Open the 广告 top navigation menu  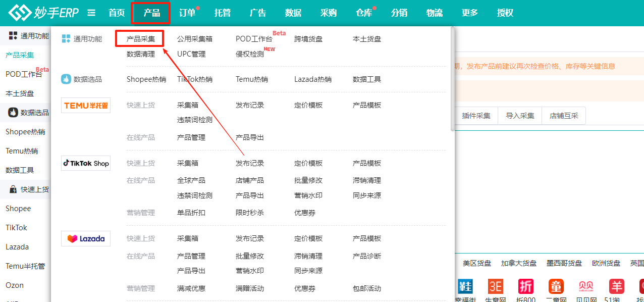coord(258,13)
